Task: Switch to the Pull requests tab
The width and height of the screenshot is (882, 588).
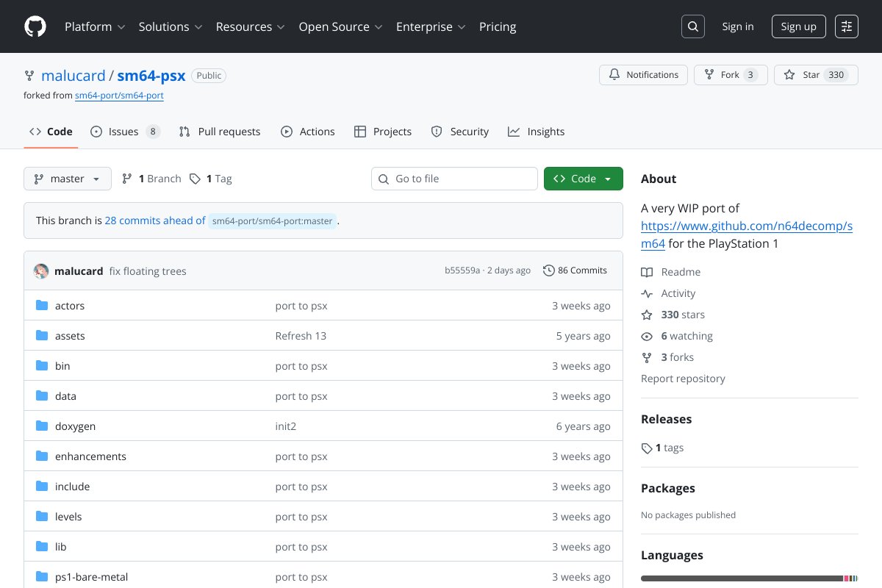Action: [220, 132]
